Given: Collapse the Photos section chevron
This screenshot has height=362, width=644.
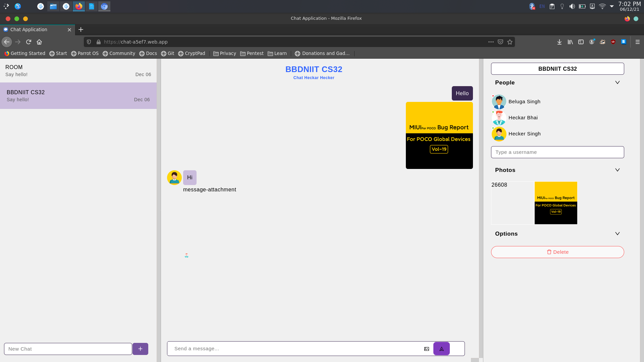Looking at the screenshot, I should (617, 170).
